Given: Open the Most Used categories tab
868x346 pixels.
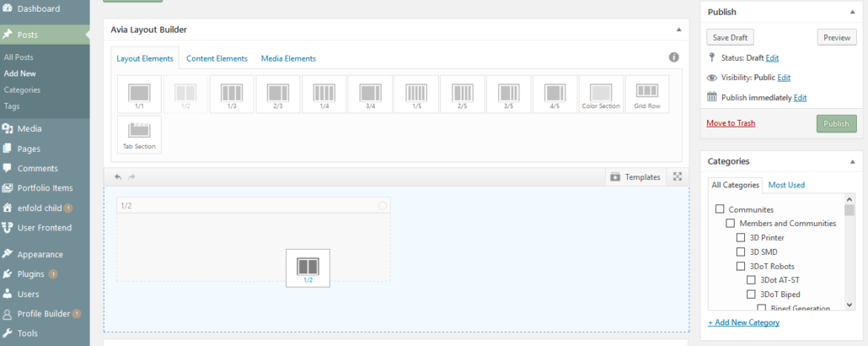Looking at the screenshot, I should tap(786, 185).
